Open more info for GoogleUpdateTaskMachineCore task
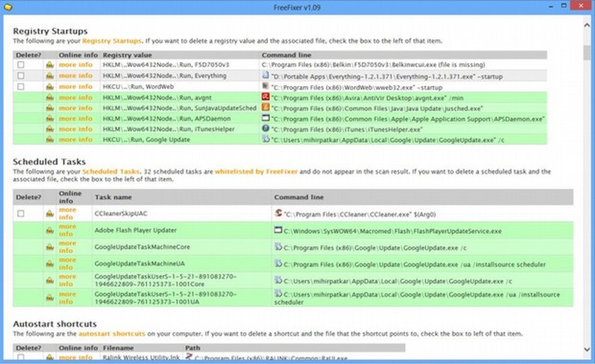This screenshot has width=595, height=364. click(67, 247)
